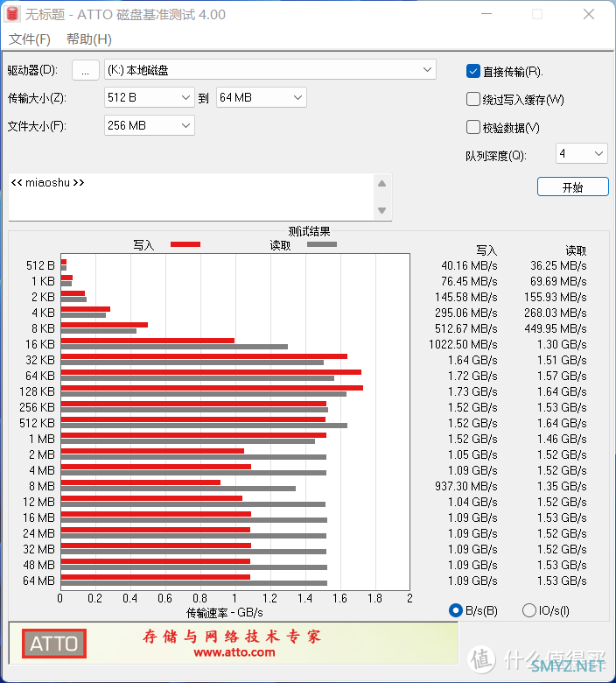Click the 1.73 GB/s write value
The image size is (616, 683).
coord(472,391)
